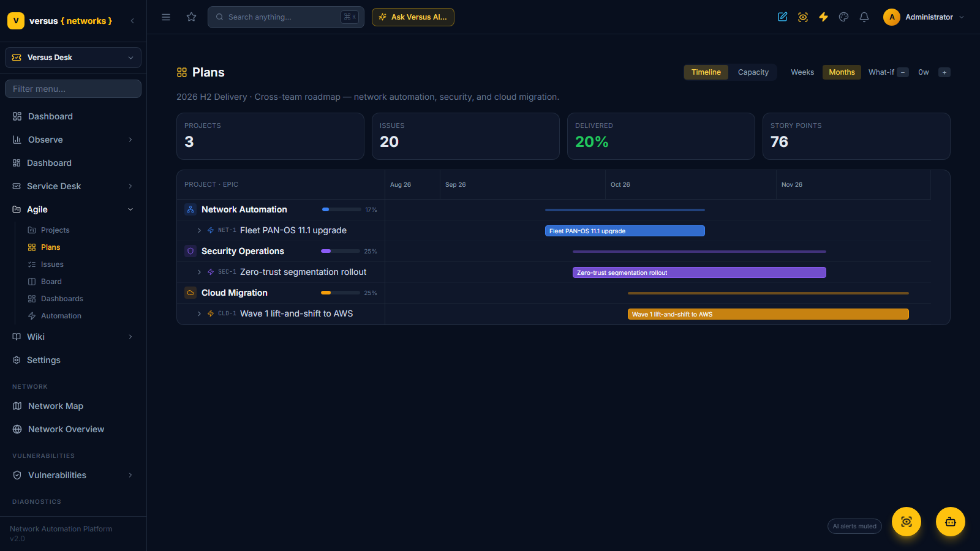Click the Ask Versus AI button
The height and width of the screenshot is (551, 980).
413,17
